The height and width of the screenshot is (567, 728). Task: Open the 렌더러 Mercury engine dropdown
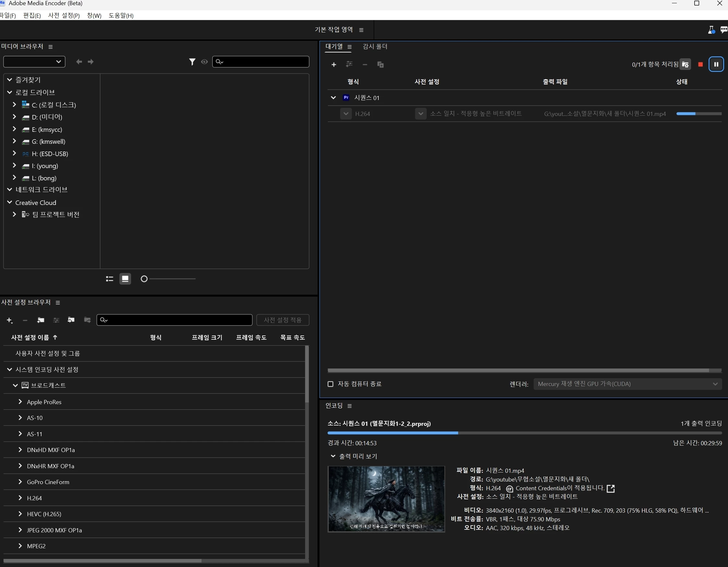coord(627,384)
